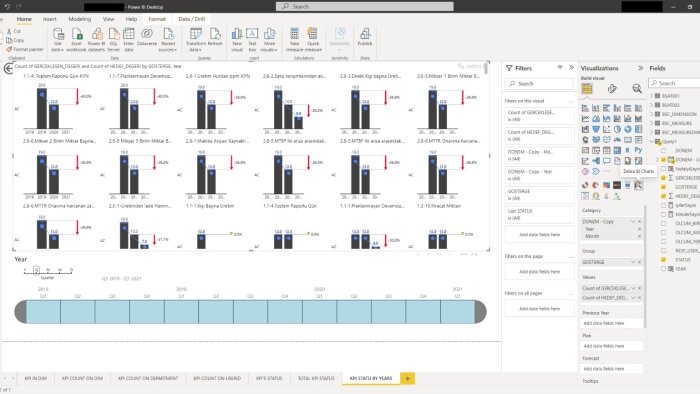Screen dimensions: 700x394
Task: Select the Zebra BI Charts visual icon
Action: 638,185
